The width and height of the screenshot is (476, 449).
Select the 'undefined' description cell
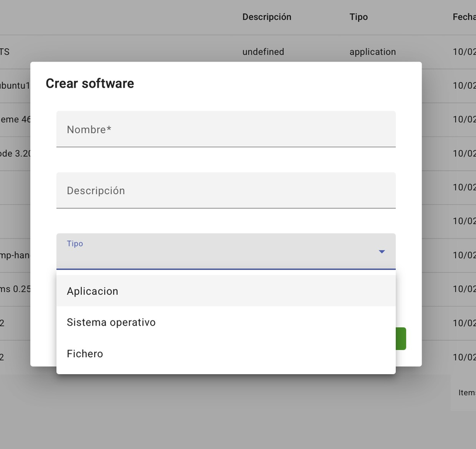pos(263,51)
